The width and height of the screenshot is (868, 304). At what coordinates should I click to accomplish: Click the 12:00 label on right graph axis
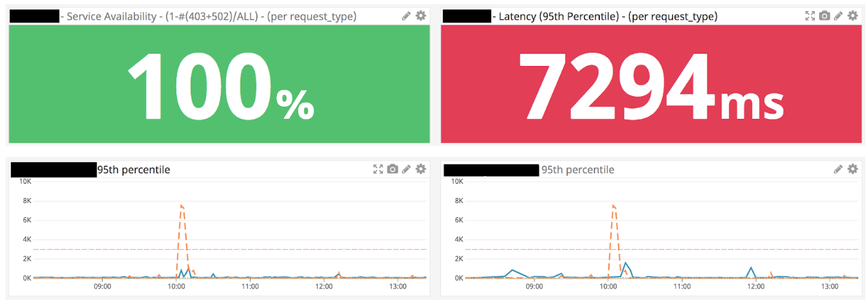click(x=756, y=287)
